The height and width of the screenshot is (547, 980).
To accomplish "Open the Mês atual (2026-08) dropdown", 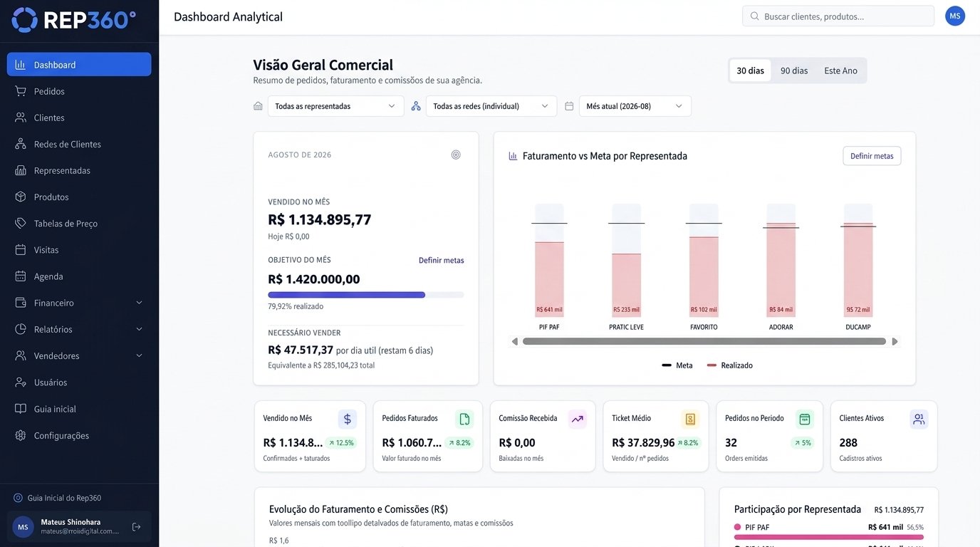I will tap(635, 106).
